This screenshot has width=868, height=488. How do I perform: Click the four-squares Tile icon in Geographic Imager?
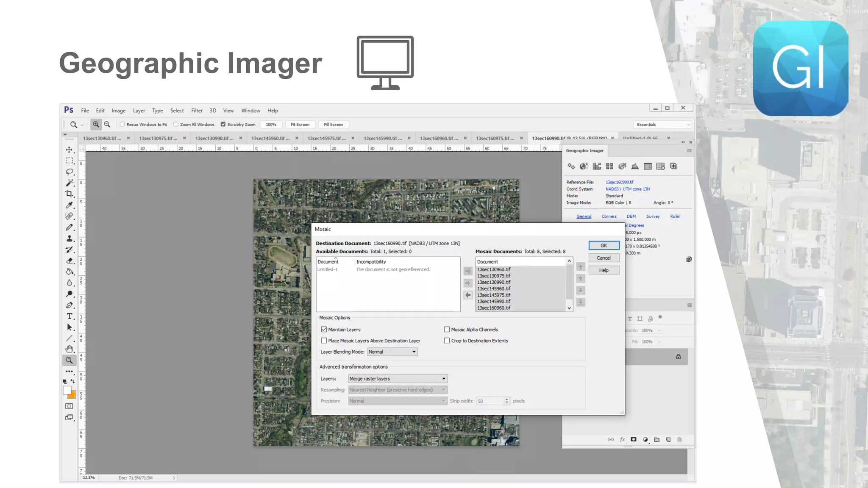click(x=609, y=166)
